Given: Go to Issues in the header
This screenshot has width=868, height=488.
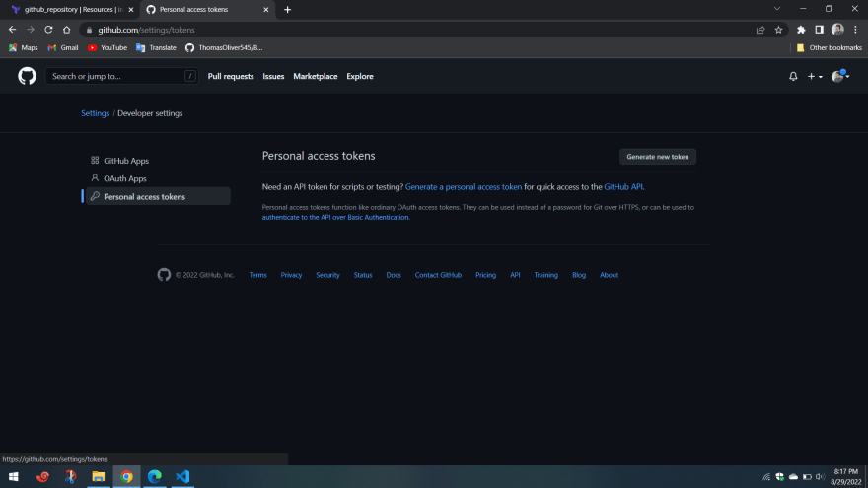Looking at the screenshot, I should [273, 76].
